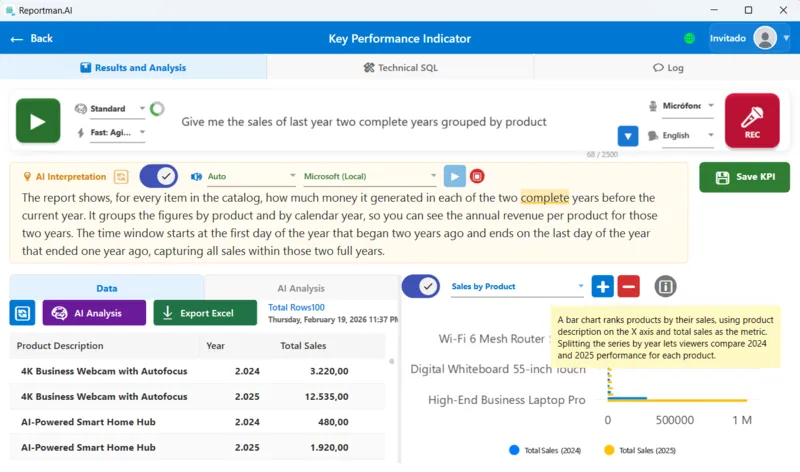Open chart info with the gray icon
Screen dimensions: 800x472
click(665, 287)
